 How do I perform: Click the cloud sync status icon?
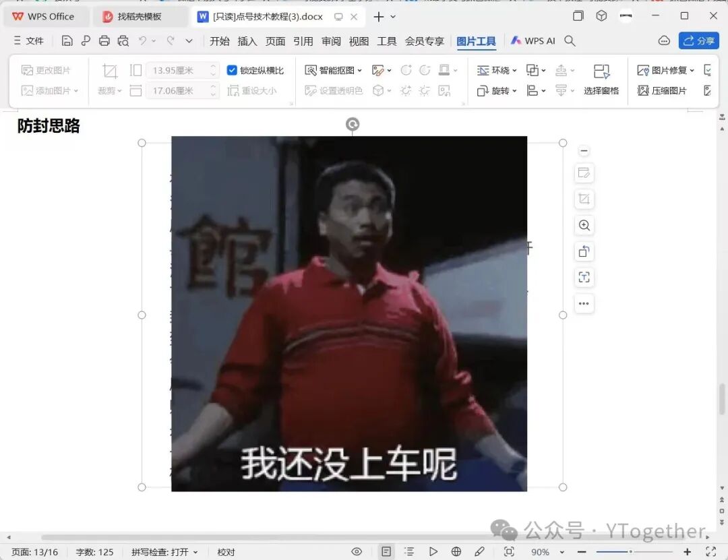(x=664, y=41)
